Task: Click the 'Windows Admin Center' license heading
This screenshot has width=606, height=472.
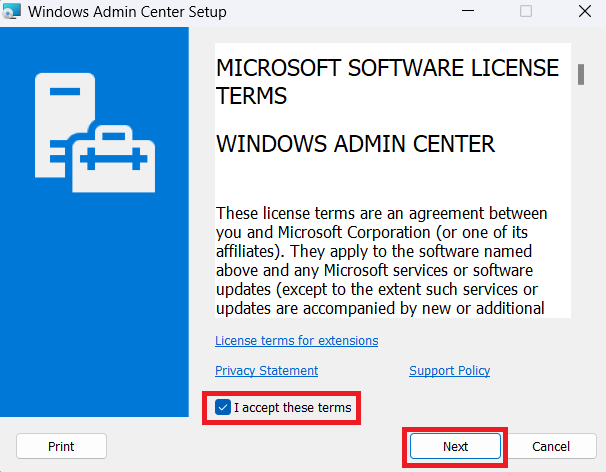Action: tap(355, 143)
